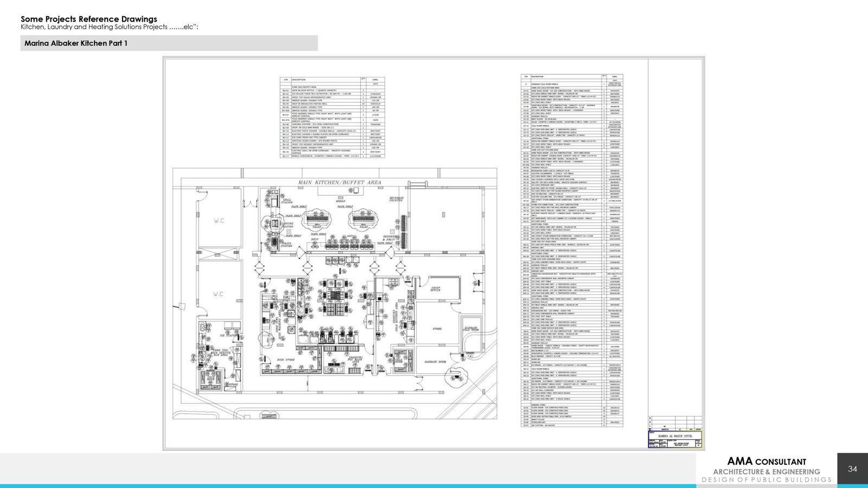Click the page number 34 box
The width and height of the screenshot is (868, 488).
[852, 469]
